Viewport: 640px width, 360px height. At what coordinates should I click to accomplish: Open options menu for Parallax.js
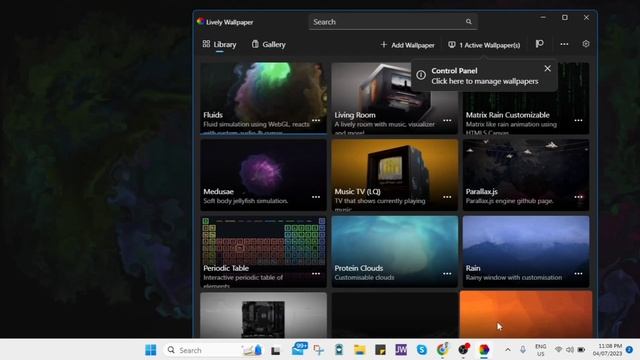click(x=578, y=197)
